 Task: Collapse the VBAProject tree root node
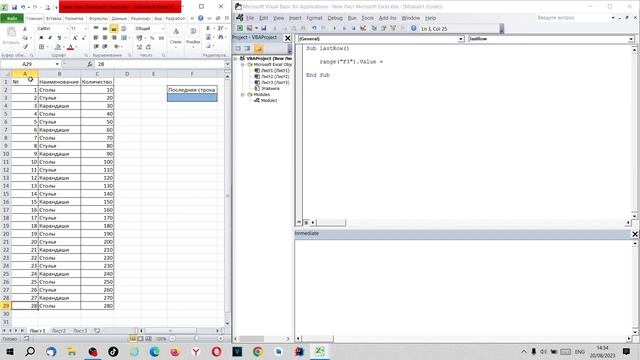pyautogui.click(x=236, y=58)
